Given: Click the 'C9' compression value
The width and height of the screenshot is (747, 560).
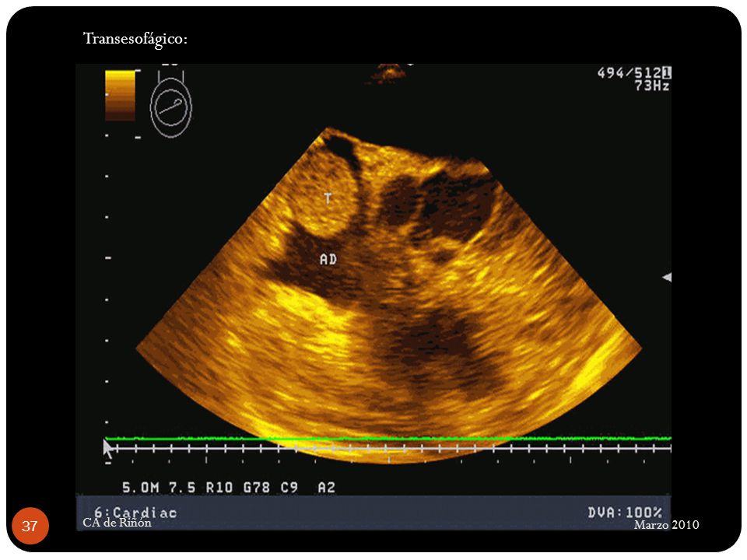Looking at the screenshot, I should coord(289,488).
